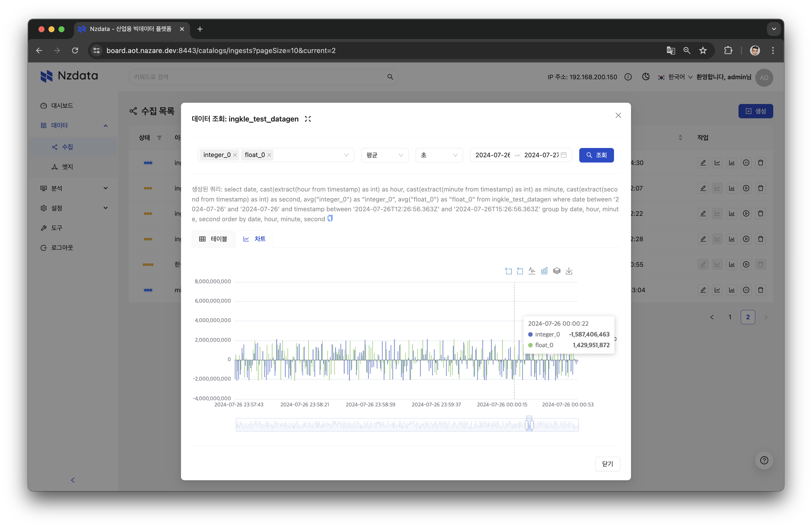The width and height of the screenshot is (812, 528).
Task: Edit the ingest in the 2:28 row
Action: click(x=703, y=239)
